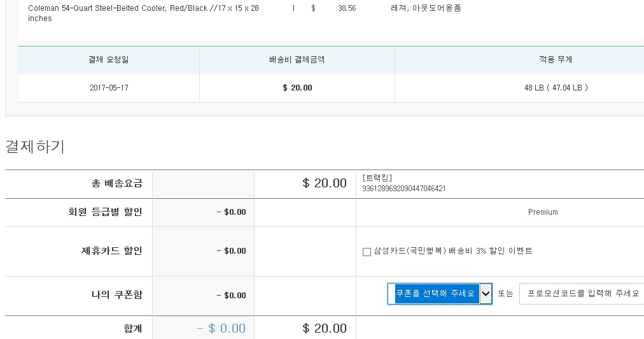Click the 합계 total row label

[x=133, y=328]
